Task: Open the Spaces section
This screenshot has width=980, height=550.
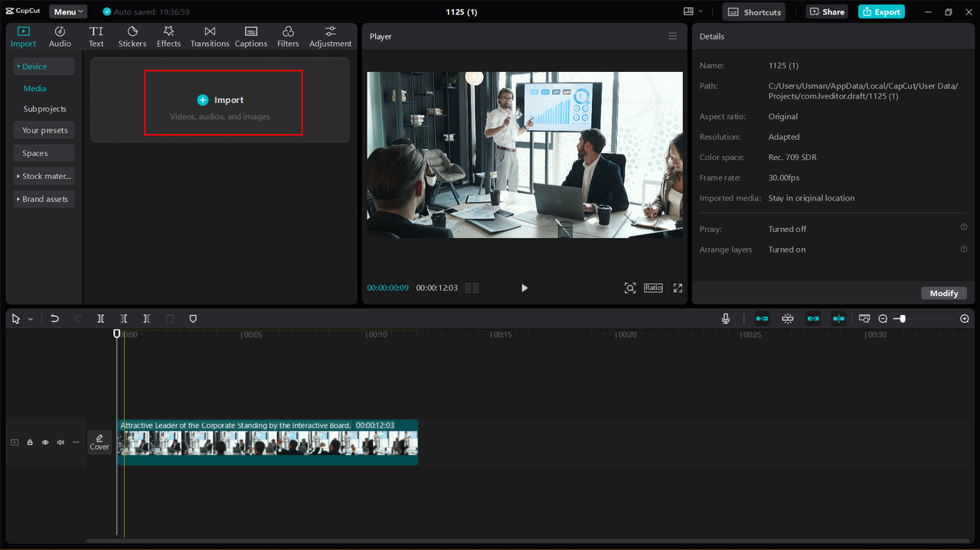Action: (44, 153)
